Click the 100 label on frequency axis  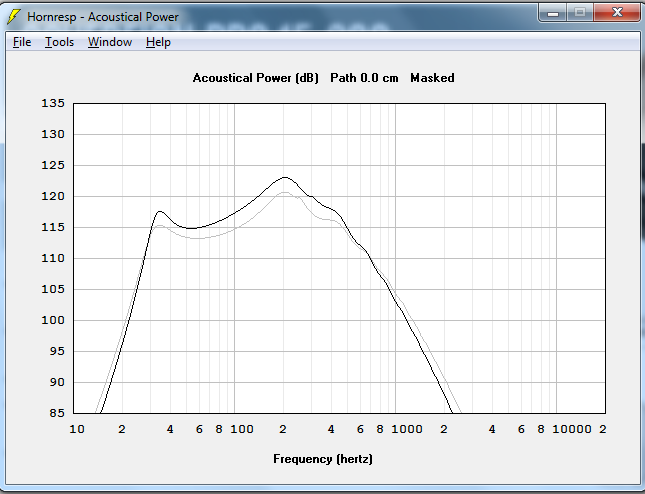[x=242, y=429]
